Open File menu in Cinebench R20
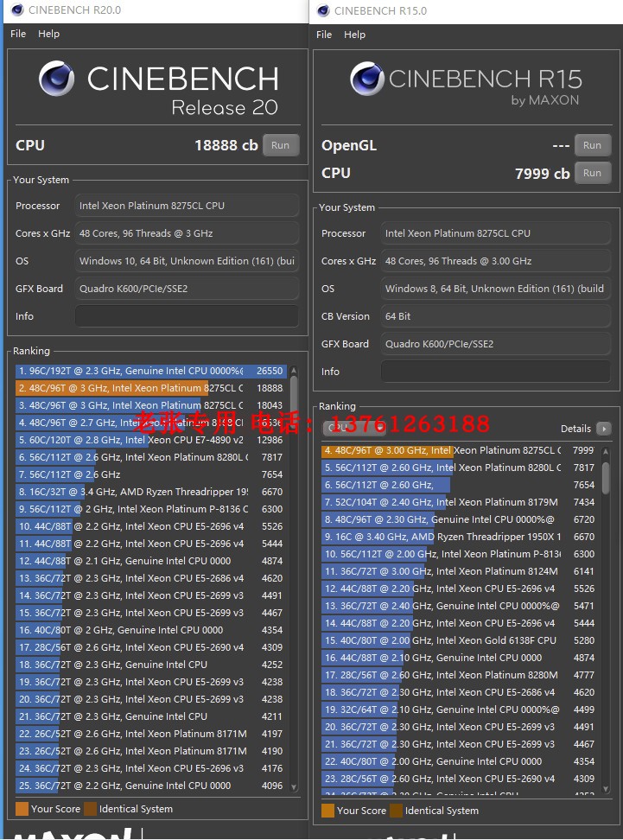The image size is (623, 840). pos(18,34)
